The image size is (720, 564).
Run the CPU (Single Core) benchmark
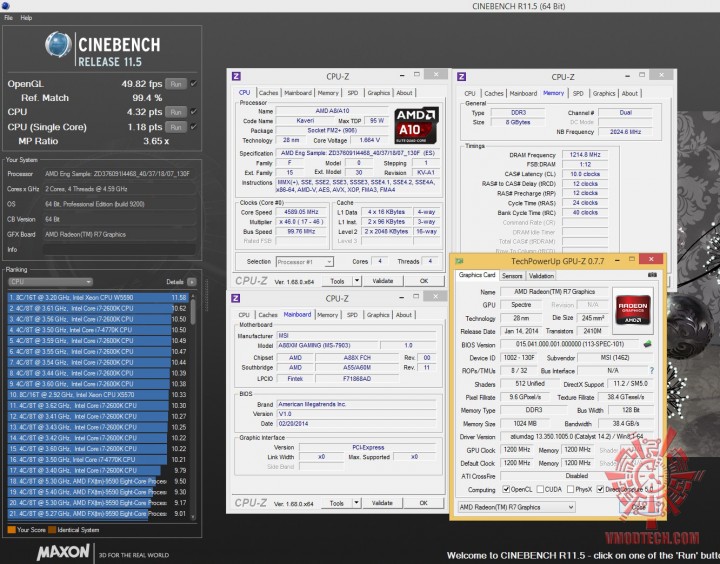[176, 127]
